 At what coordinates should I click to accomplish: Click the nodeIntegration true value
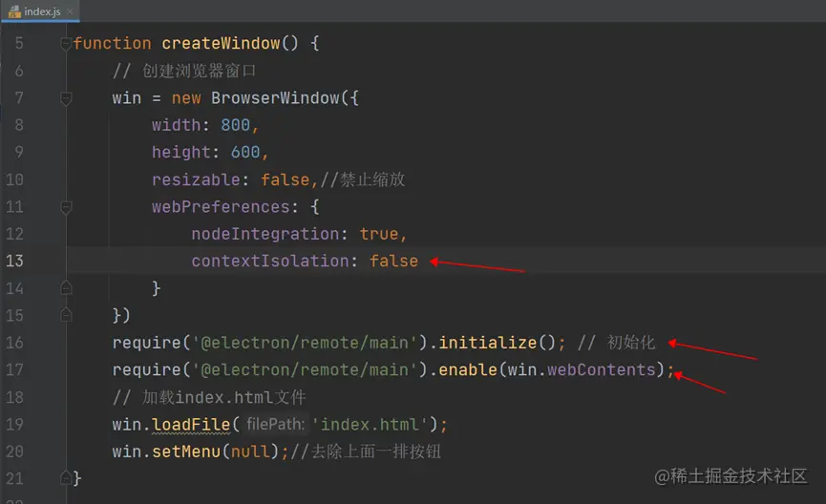(382, 234)
